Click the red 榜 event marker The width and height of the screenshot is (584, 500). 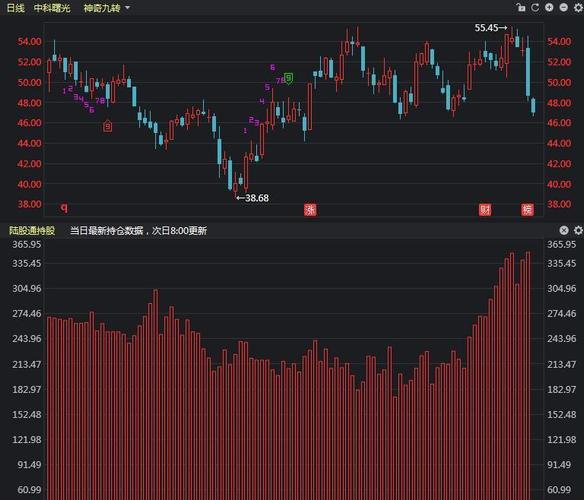[527, 210]
